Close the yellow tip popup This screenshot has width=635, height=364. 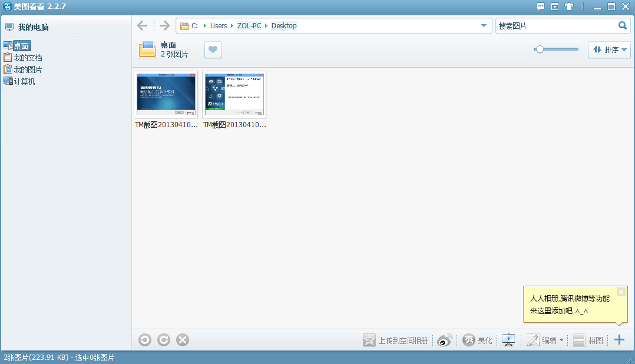pyautogui.click(x=621, y=292)
